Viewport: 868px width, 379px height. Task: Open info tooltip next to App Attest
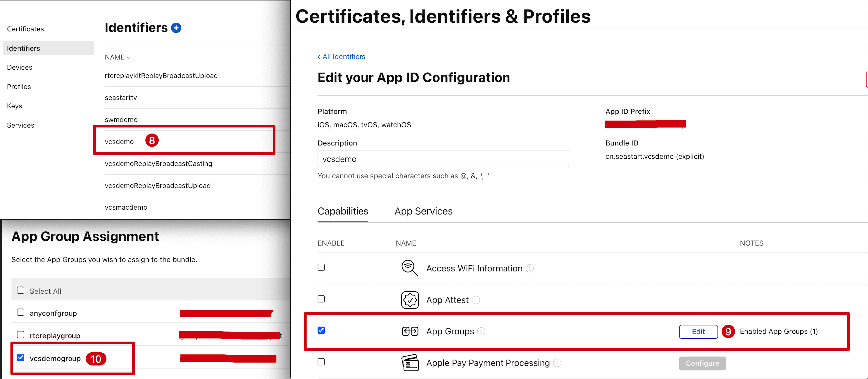476,300
